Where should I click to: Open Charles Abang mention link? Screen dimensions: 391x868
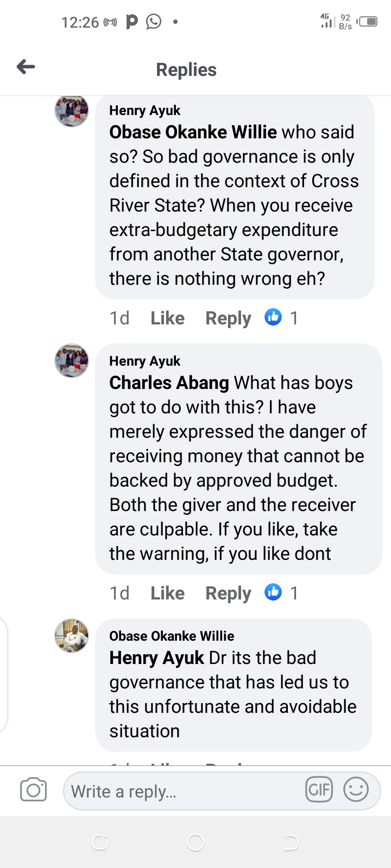tap(169, 383)
